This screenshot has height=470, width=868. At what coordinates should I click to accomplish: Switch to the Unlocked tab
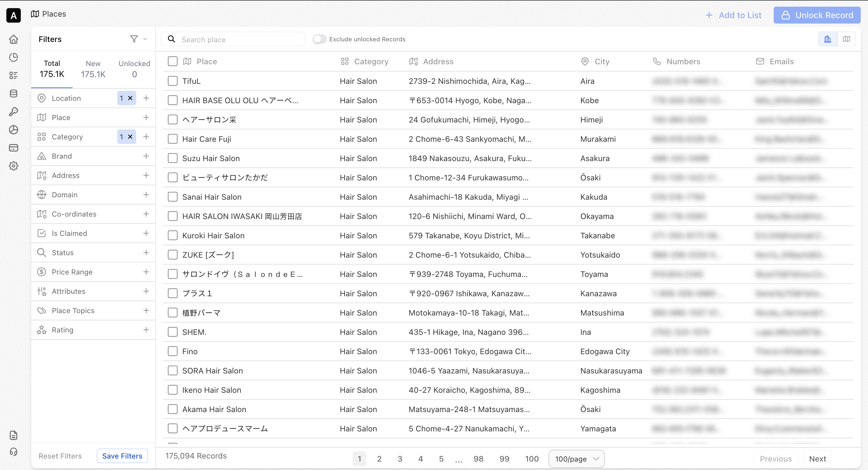point(134,69)
